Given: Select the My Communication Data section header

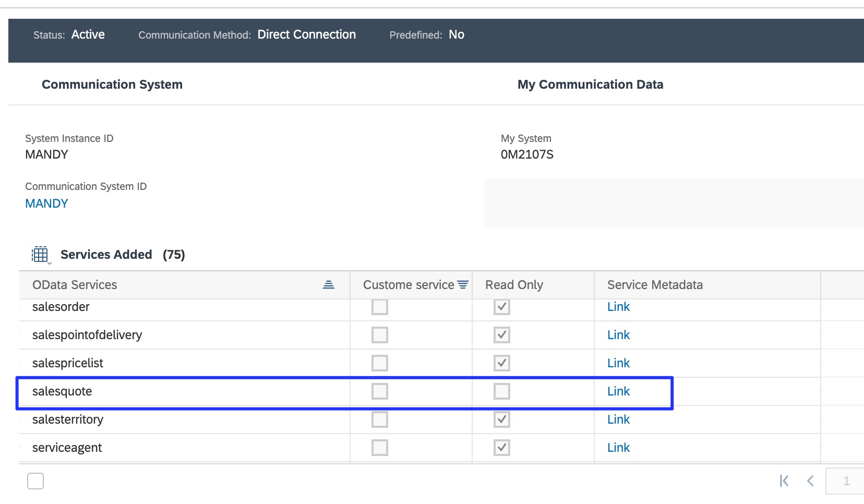Looking at the screenshot, I should 590,84.
